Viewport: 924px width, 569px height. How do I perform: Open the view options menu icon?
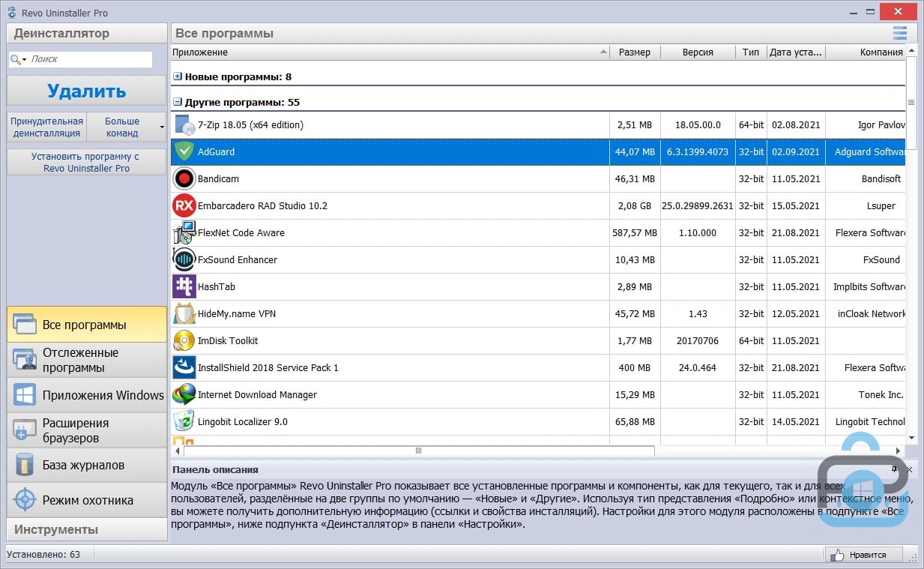899,33
